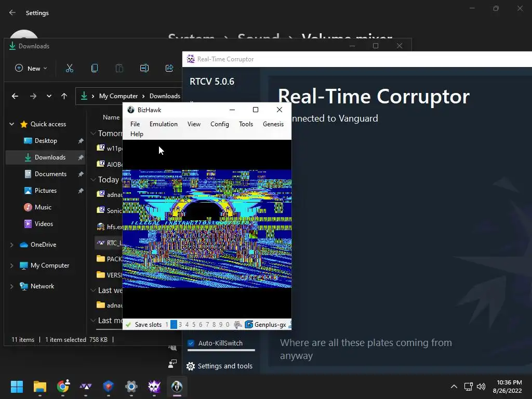532x399 pixels.
Task: Select the PACK folder row
Action: click(109, 259)
